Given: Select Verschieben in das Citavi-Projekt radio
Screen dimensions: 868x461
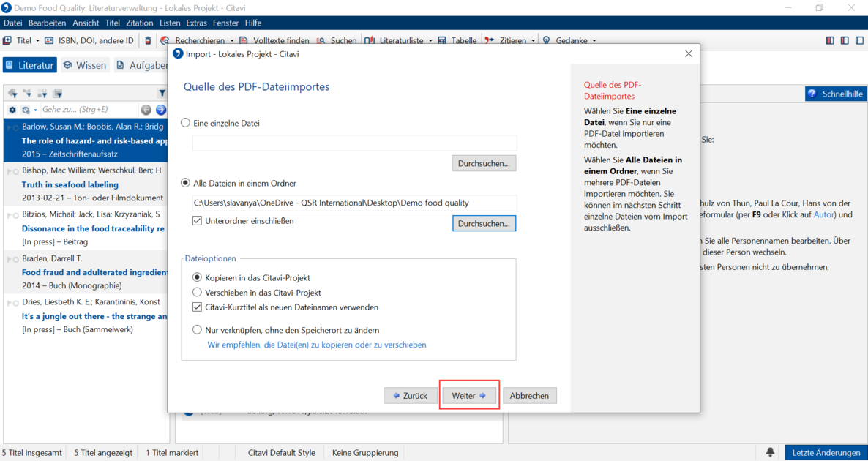Looking at the screenshot, I should (x=197, y=292).
